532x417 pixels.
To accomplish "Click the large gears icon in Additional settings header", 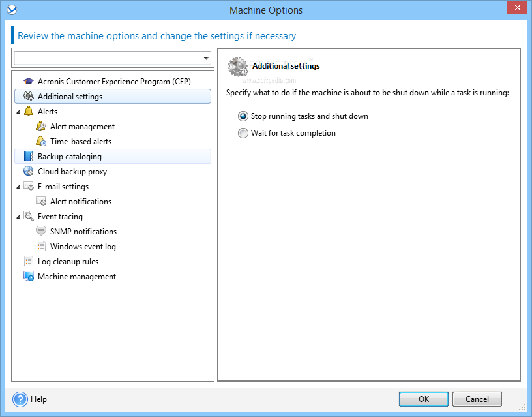I will click(237, 67).
